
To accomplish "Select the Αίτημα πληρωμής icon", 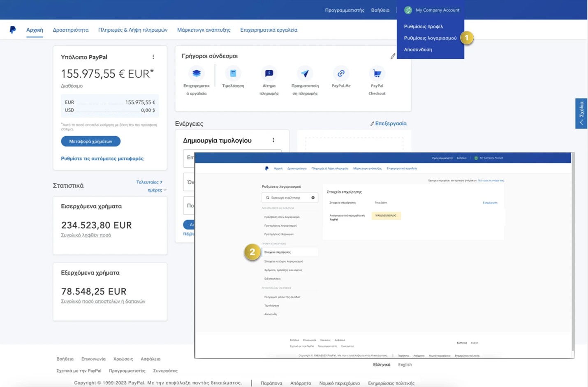I will [269, 74].
